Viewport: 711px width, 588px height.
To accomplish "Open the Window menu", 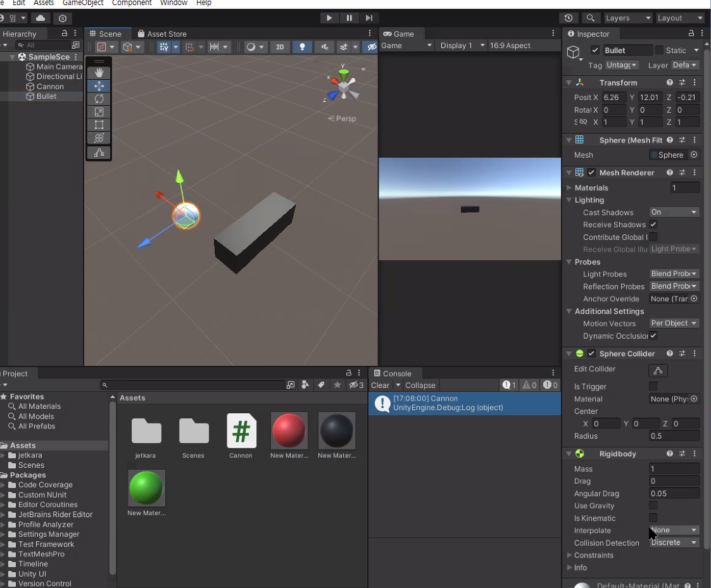I will click(x=173, y=3).
